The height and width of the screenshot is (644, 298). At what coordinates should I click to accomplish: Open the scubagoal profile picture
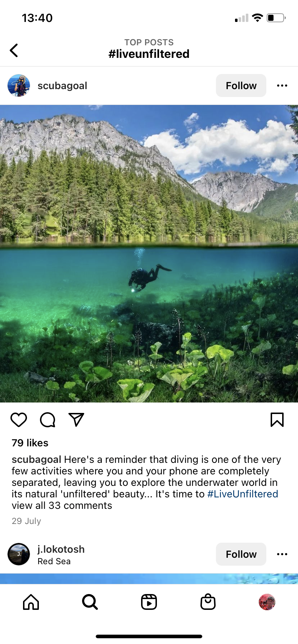point(19,86)
